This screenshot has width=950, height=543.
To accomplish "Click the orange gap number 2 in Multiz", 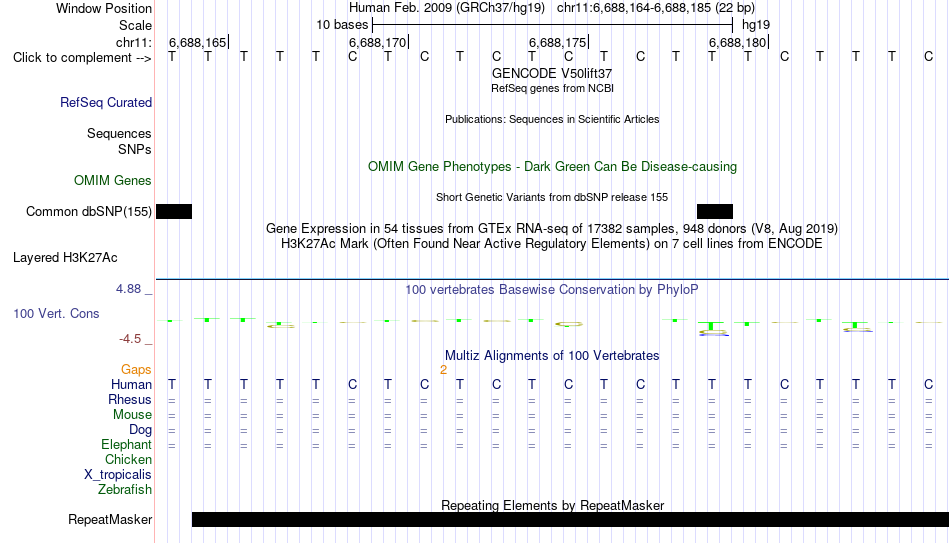I will coord(443,370).
